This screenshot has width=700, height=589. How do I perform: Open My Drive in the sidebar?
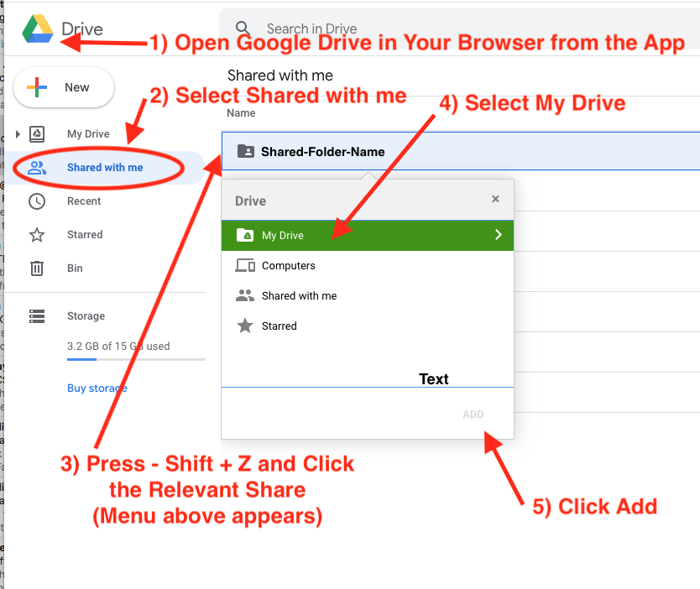tap(88, 134)
